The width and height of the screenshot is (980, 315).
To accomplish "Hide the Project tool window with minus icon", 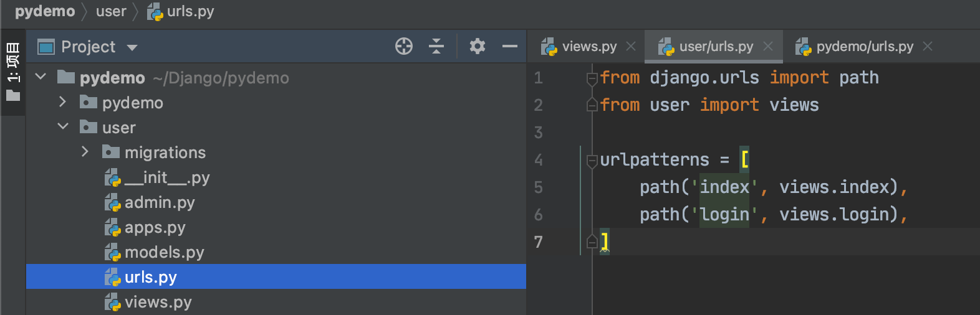I will 510,46.
